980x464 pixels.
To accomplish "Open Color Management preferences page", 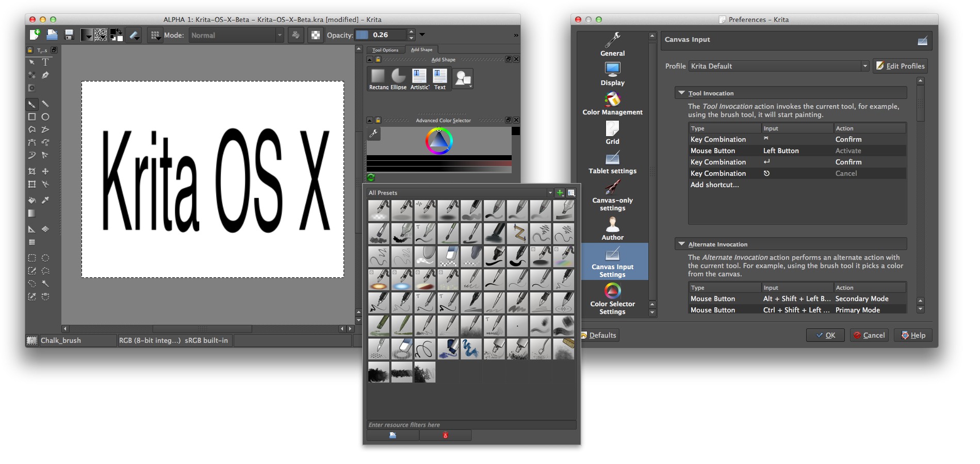I will (613, 104).
